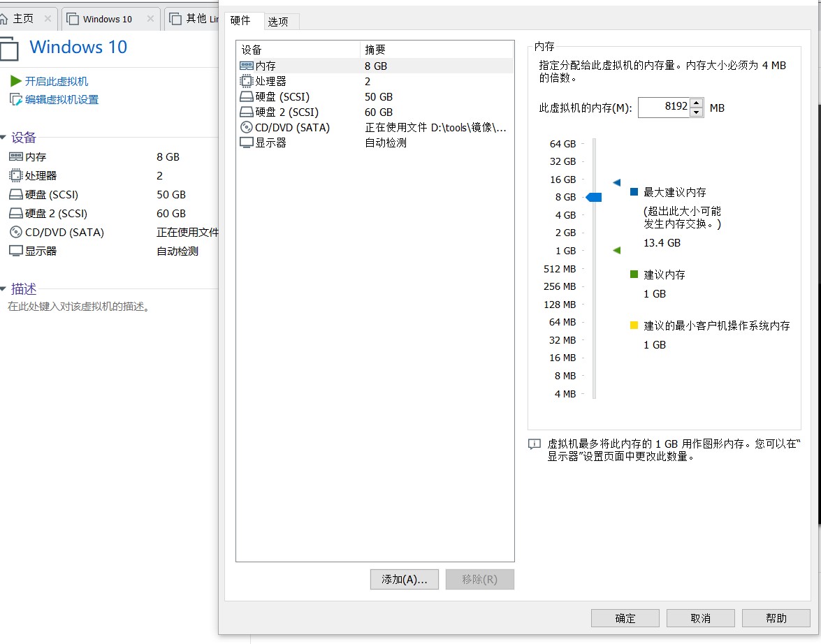Click the 帮助 button
The width and height of the screenshot is (821, 644).
[776, 618]
